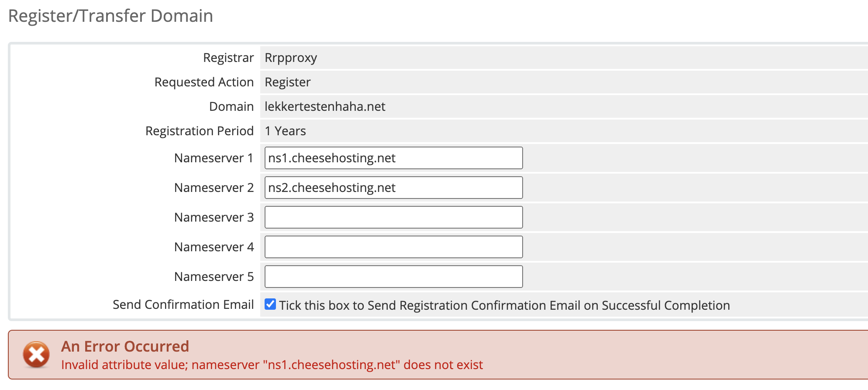The height and width of the screenshot is (390, 868).
Task: Click the Rrpproxy registrar value
Action: point(291,58)
